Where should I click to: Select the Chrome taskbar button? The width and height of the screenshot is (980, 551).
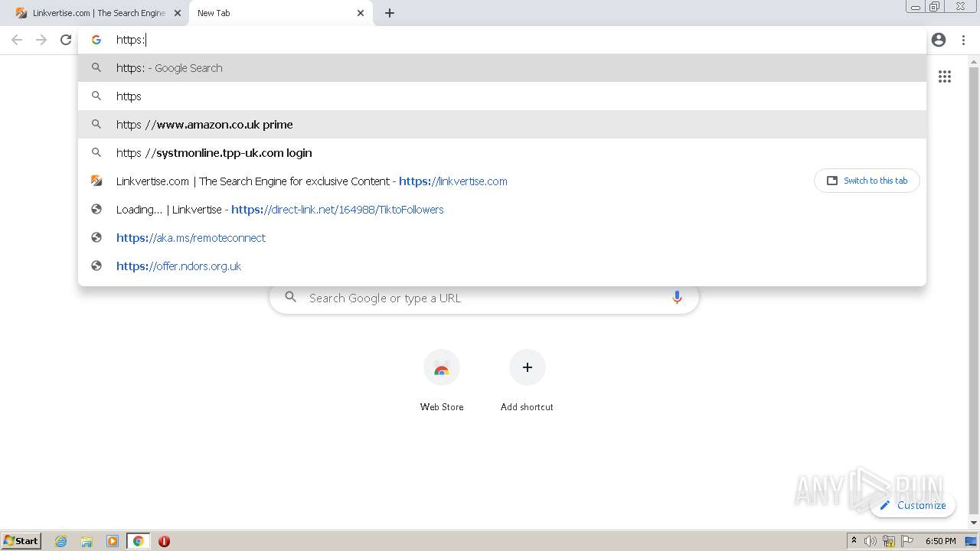click(x=139, y=541)
